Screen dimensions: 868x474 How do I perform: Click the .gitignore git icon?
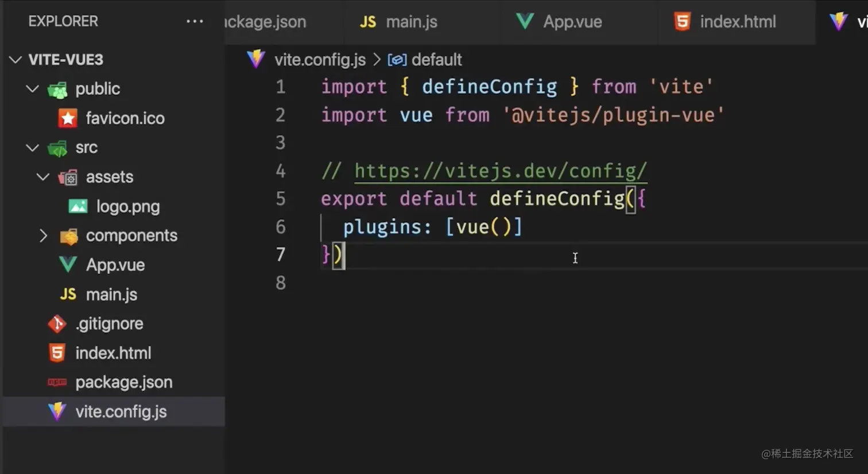[x=57, y=324]
